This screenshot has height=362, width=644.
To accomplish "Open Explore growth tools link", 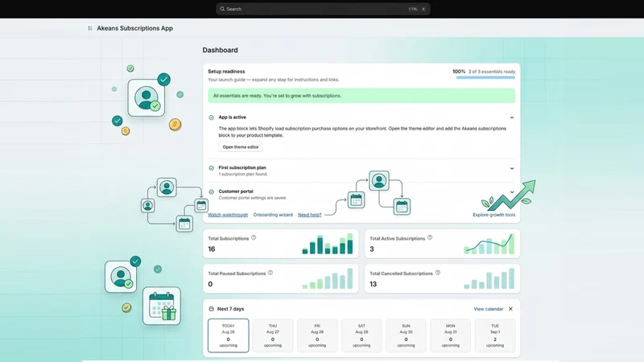I will click(x=493, y=215).
